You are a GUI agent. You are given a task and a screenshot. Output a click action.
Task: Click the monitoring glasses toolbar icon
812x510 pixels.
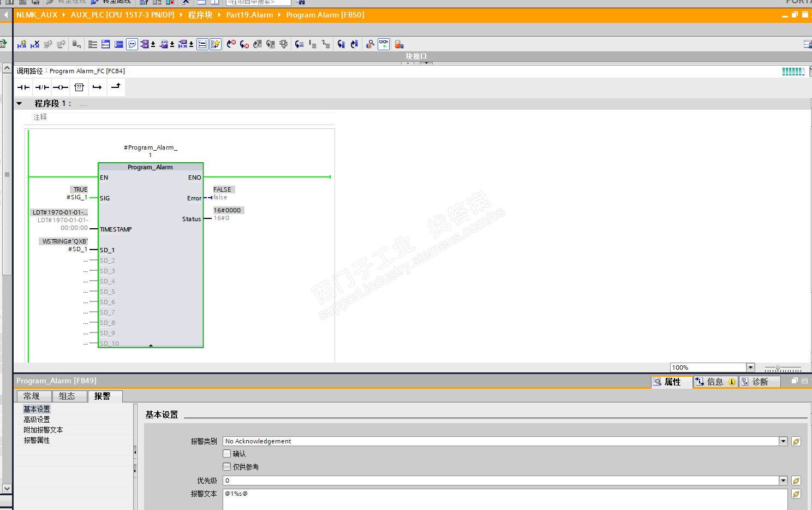(384, 44)
